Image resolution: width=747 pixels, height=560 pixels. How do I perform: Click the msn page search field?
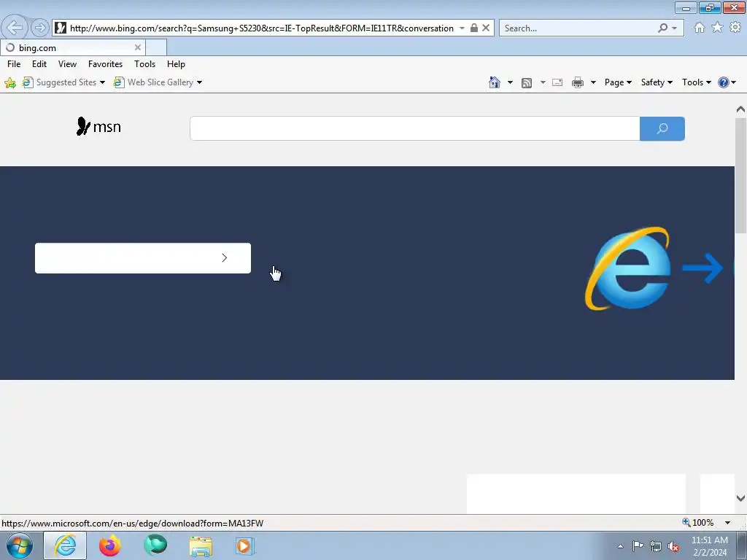414,128
